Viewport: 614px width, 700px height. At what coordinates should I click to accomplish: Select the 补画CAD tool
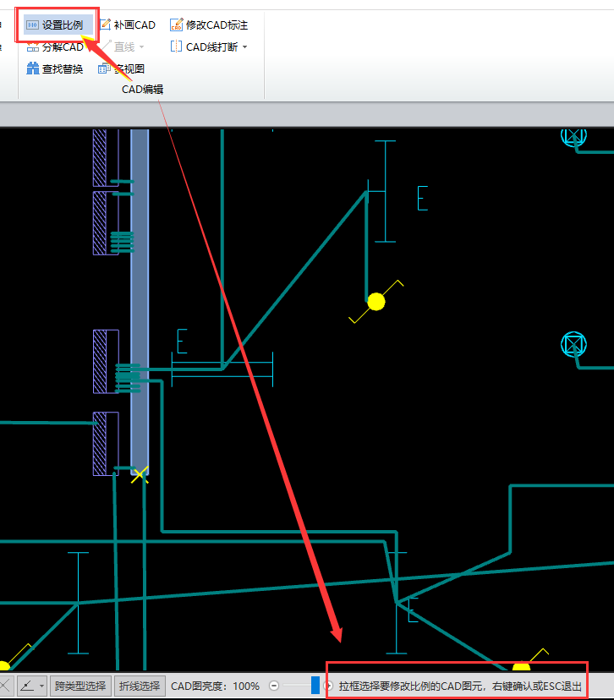(x=127, y=25)
